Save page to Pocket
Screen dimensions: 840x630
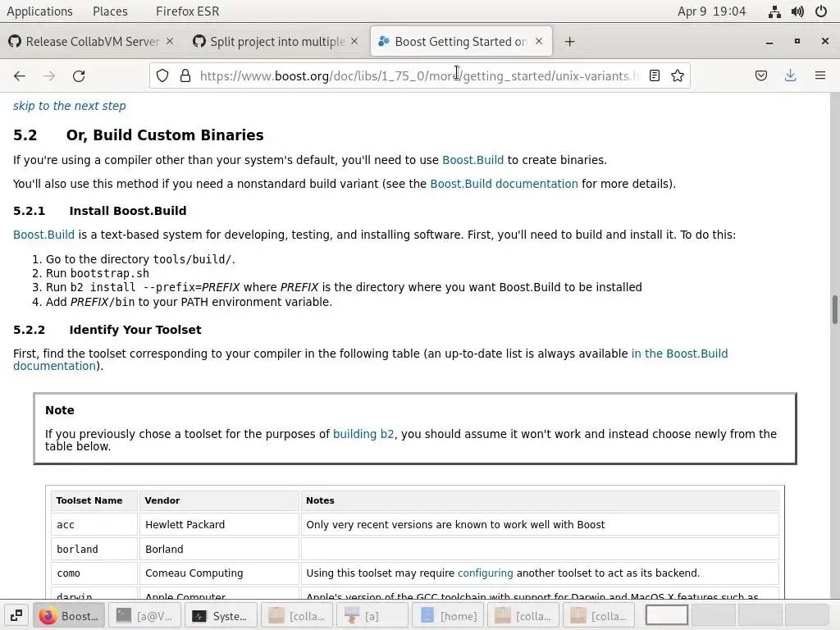click(760, 75)
